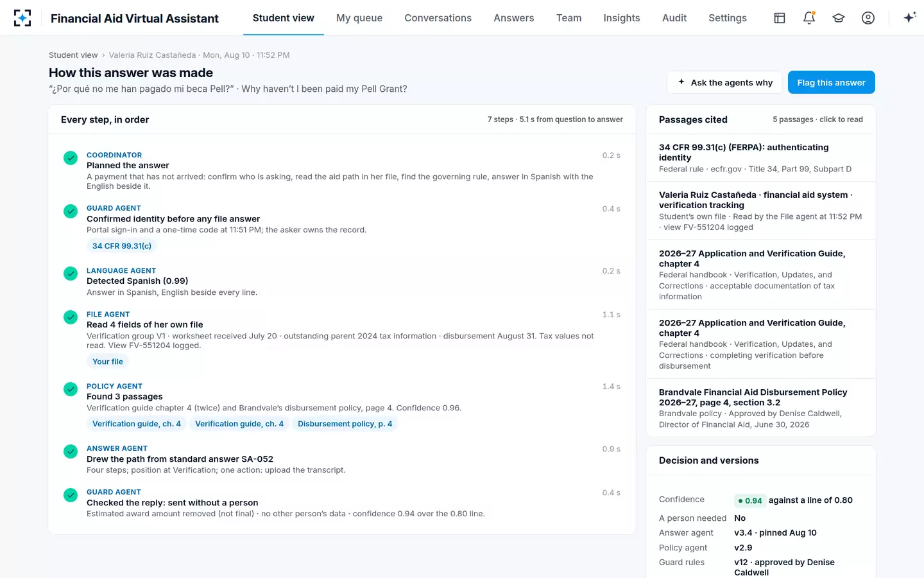Click Policy Agent step check icon

click(x=71, y=389)
